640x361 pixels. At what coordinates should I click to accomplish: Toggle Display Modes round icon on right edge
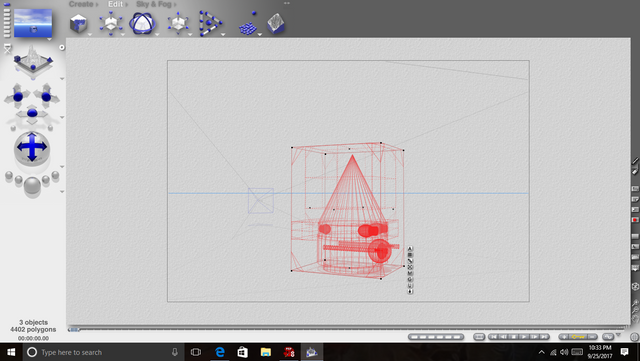[635, 287]
